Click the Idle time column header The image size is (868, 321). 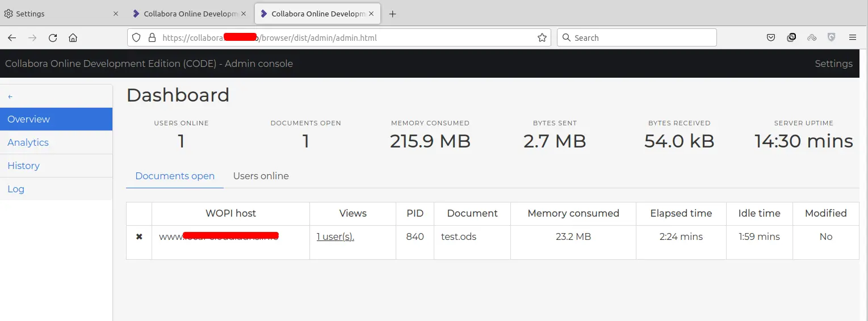pos(760,214)
